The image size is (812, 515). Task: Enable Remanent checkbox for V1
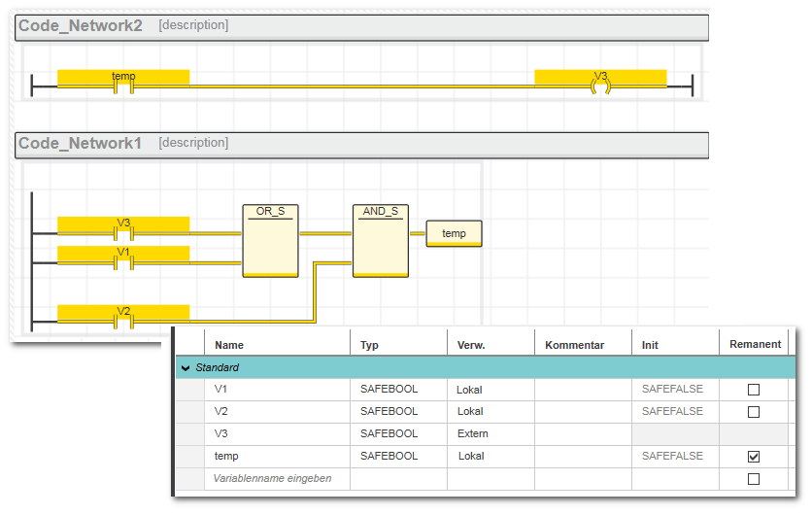(x=753, y=390)
